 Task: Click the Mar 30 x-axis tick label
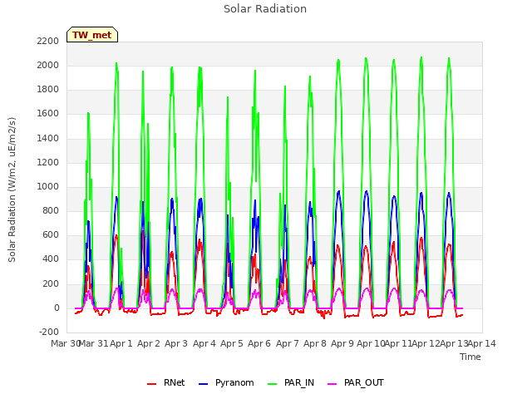click(66, 343)
